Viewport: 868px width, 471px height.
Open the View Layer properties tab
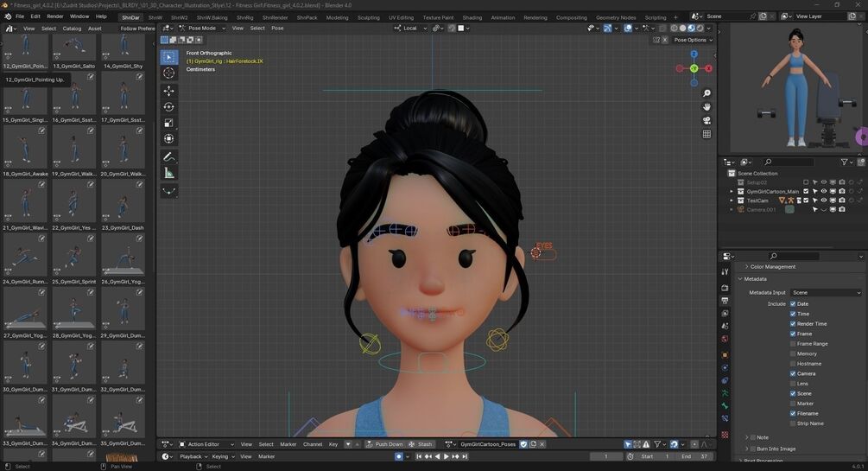tap(725, 314)
